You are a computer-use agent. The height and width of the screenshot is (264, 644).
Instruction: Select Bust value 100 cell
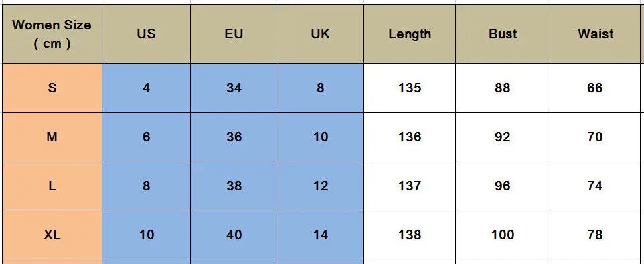(x=503, y=235)
